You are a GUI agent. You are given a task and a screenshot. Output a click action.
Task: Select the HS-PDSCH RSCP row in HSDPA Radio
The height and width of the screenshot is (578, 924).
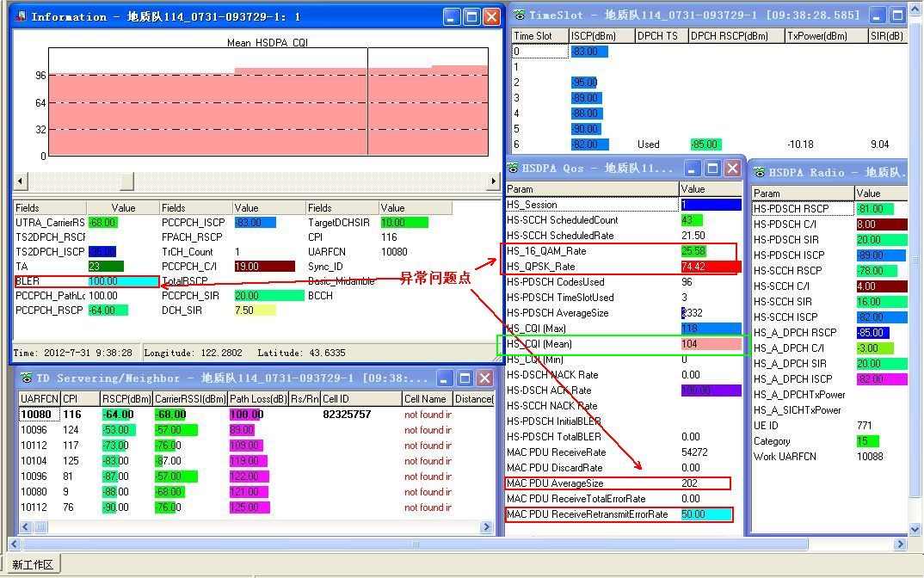pos(830,208)
